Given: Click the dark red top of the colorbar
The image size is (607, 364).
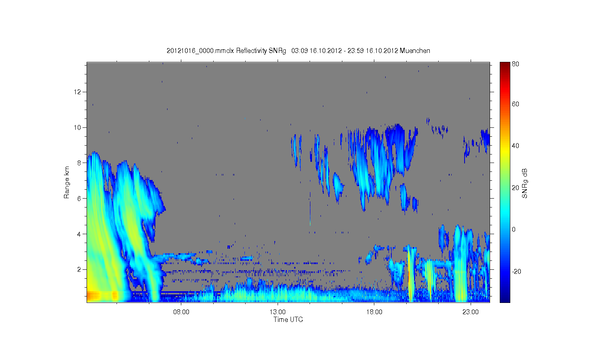Looking at the screenshot, I should point(505,66).
